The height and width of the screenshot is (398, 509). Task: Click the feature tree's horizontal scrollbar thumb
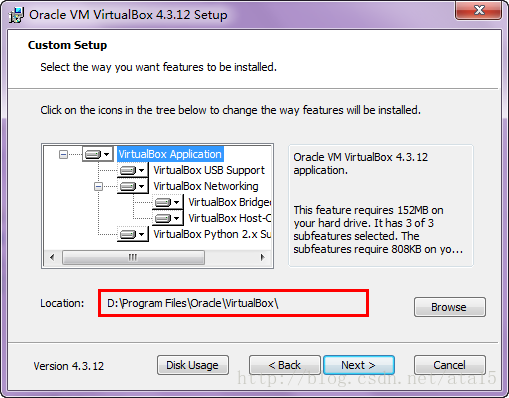(133, 257)
